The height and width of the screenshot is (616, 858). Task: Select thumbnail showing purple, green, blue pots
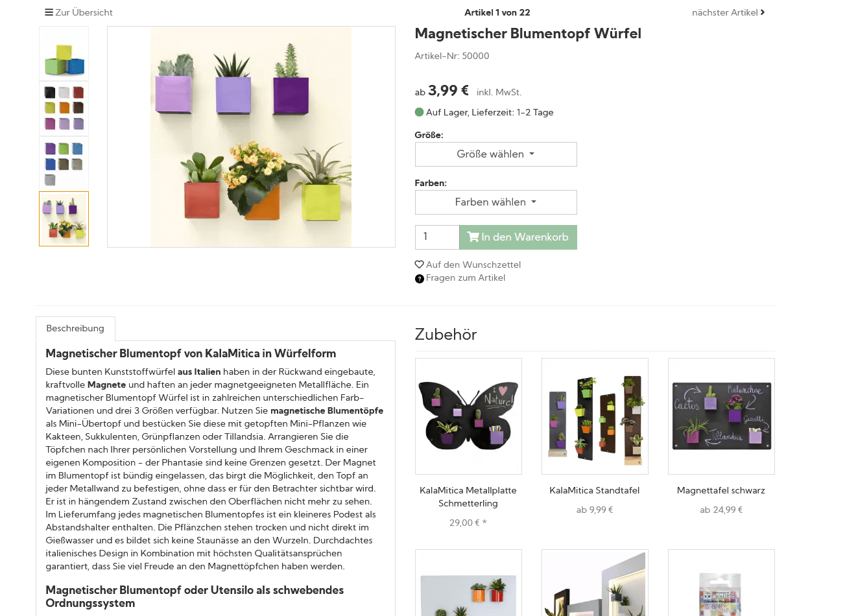(64, 163)
